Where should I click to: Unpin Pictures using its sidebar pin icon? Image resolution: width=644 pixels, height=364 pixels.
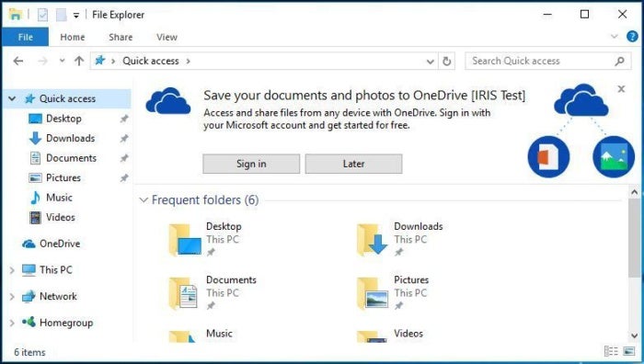pos(123,178)
